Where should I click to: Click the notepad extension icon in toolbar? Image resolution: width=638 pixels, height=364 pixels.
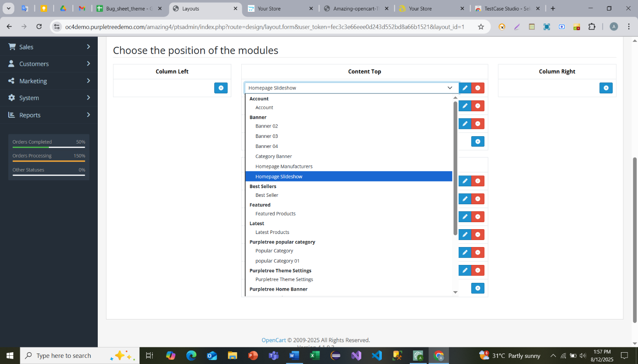click(x=532, y=27)
